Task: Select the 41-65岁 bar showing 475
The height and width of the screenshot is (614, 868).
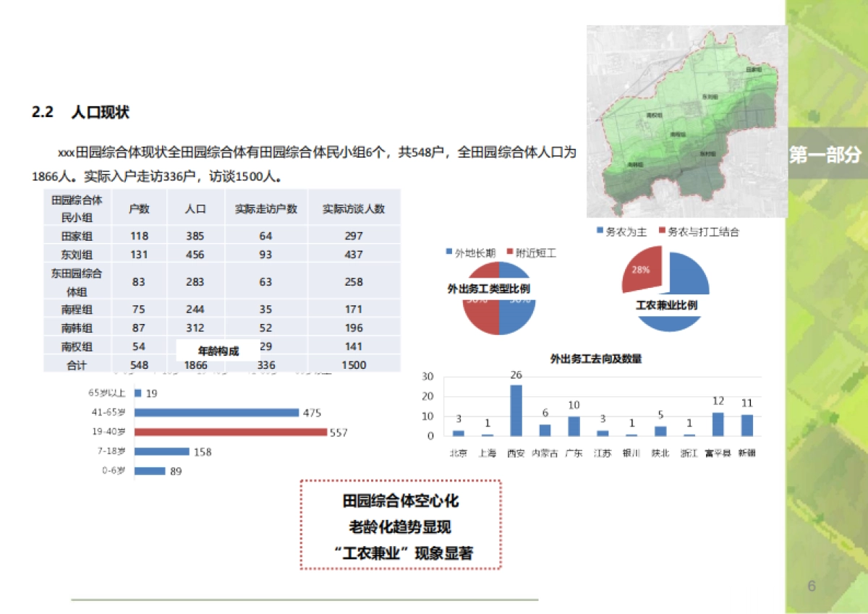Action: tap(217, 412)
